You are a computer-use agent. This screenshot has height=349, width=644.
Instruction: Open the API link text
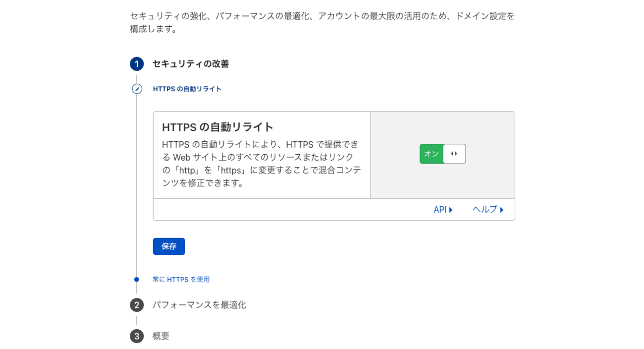pos(440,210)
